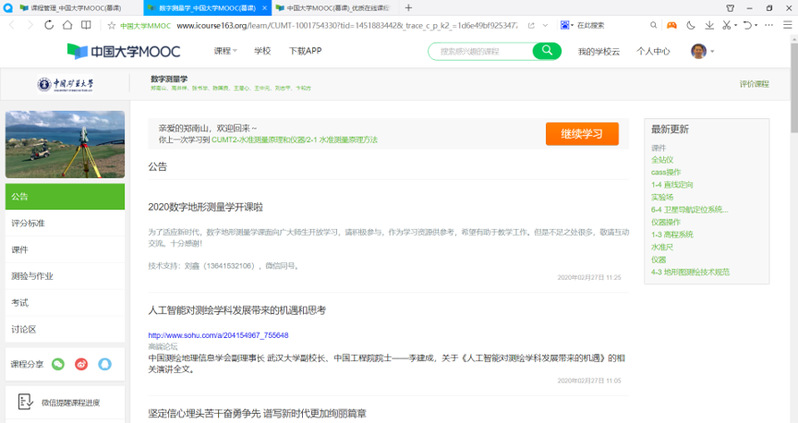Click the orange 继续学习 button
The image size is (798, 423).
pos(582,134)
